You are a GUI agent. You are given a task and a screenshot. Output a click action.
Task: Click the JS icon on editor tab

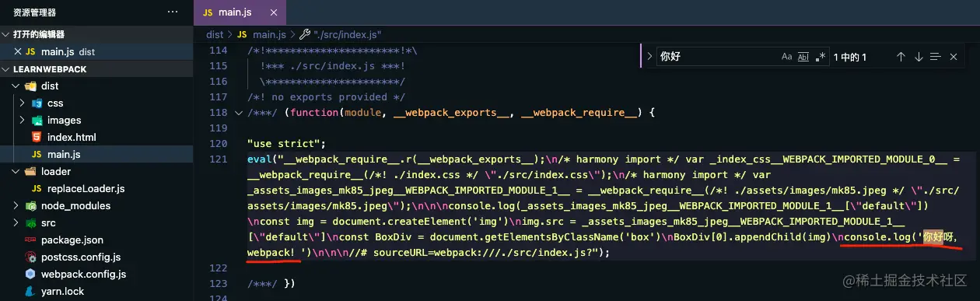(208, 13)
